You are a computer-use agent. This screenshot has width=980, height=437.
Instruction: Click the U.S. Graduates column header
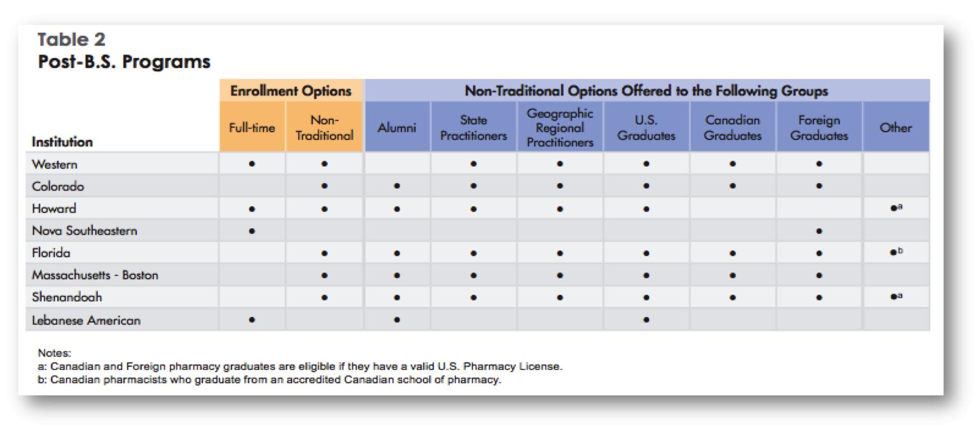[646, 128]
